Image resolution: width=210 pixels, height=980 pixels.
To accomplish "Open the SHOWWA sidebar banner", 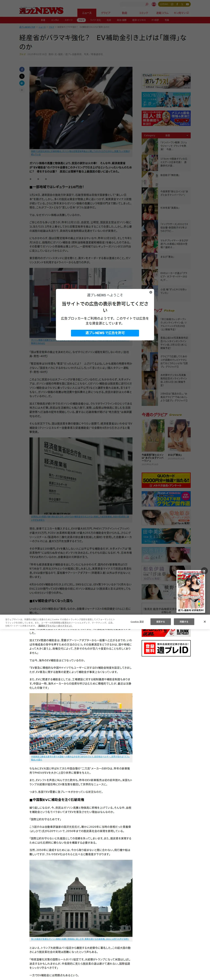I will [166, 100].
